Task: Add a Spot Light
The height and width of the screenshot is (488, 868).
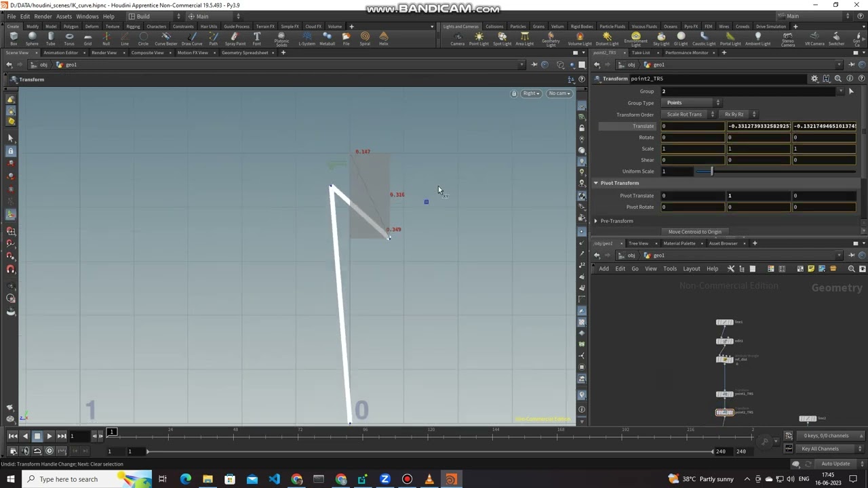Action: 502,39
